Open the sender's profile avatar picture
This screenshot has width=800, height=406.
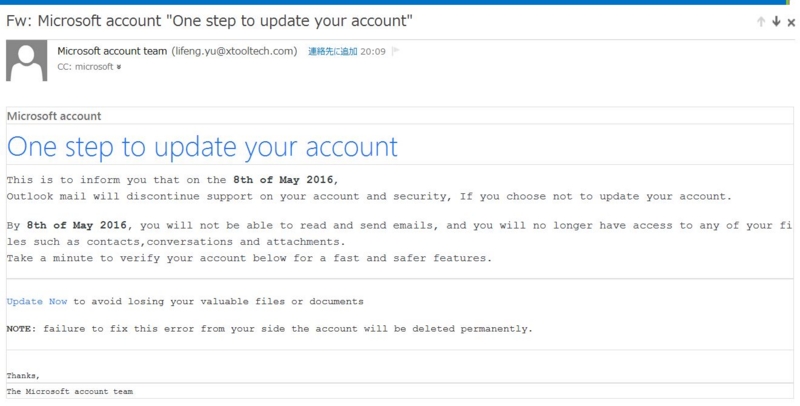click(x=27, y=61)
